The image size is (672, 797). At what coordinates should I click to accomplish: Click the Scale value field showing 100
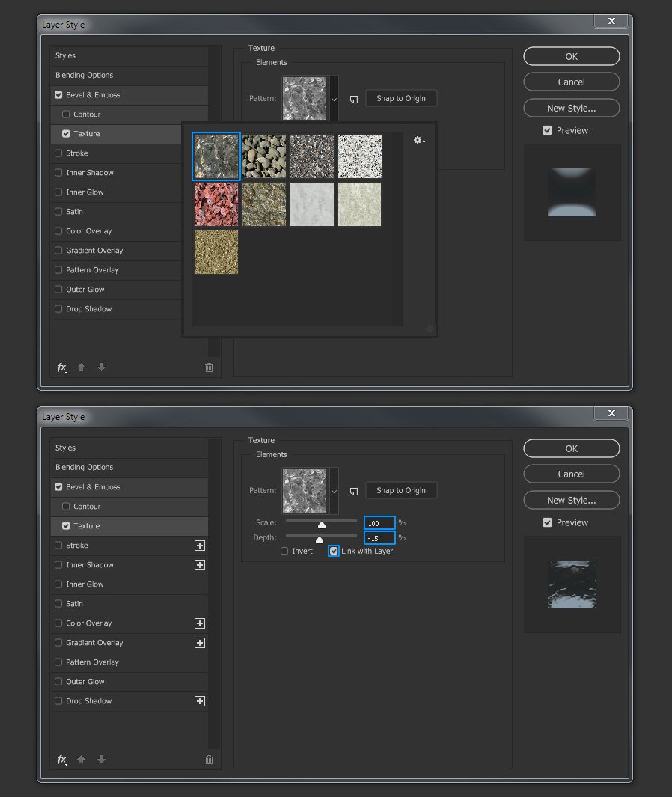coord(379,523)
